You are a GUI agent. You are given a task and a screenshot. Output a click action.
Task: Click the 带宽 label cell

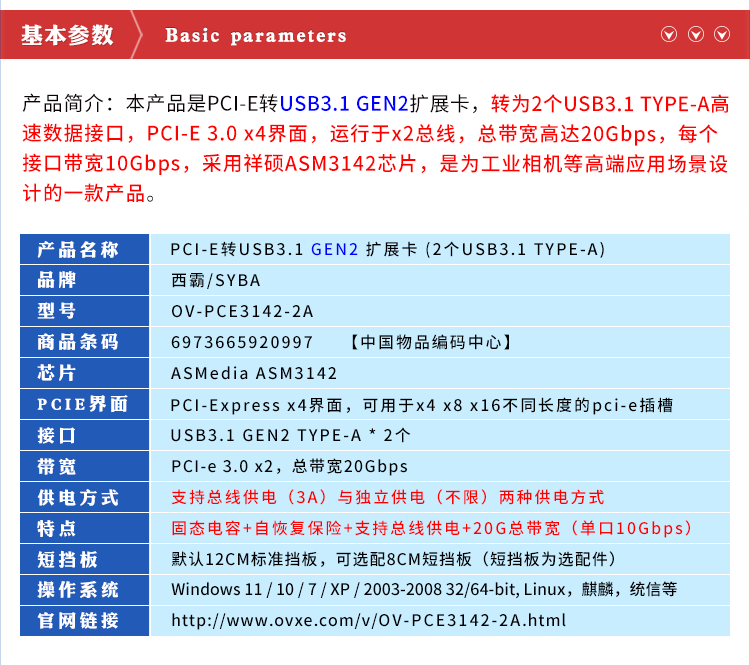point(85,466)
